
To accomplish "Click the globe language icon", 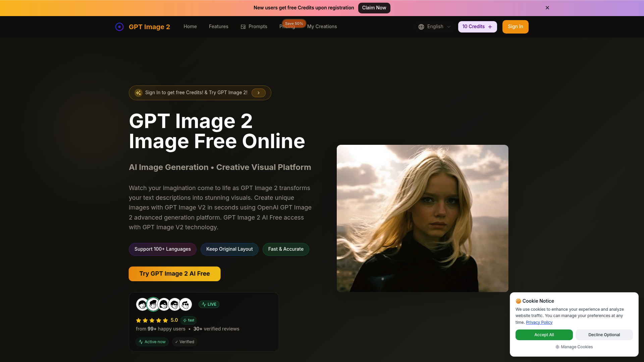I will (x=421, y=26).
